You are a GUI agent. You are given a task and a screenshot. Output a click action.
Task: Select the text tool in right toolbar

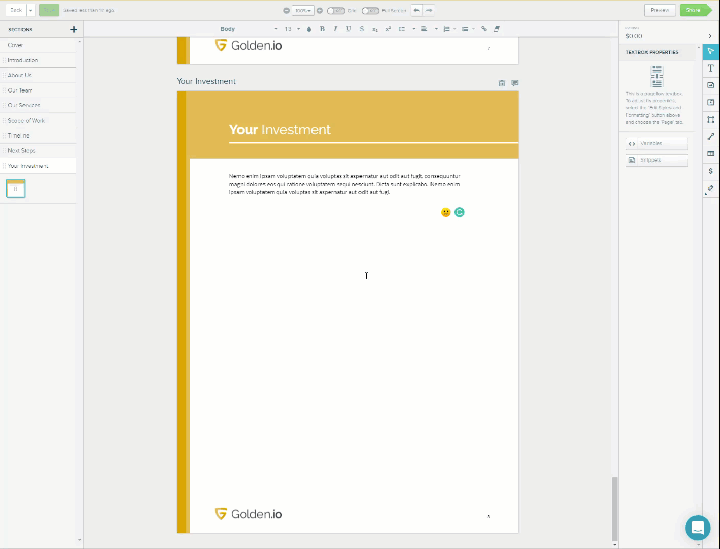pyautogui.click(x=710, y=68)
